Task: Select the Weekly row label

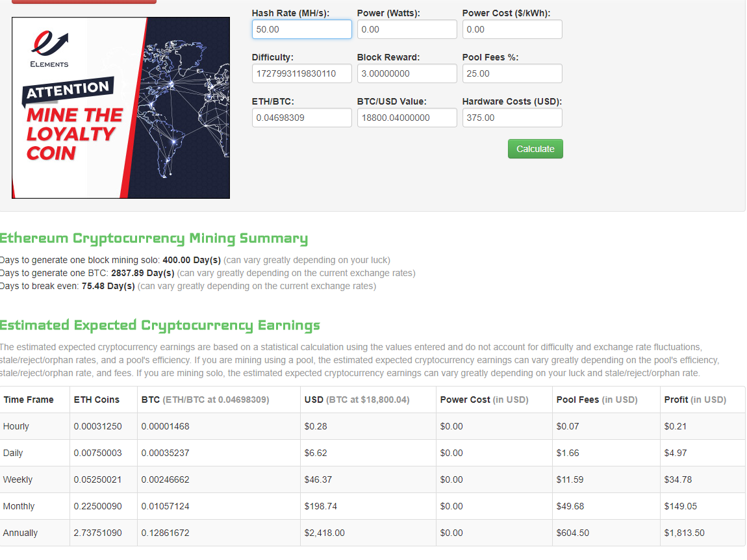Action: (18, 479)
